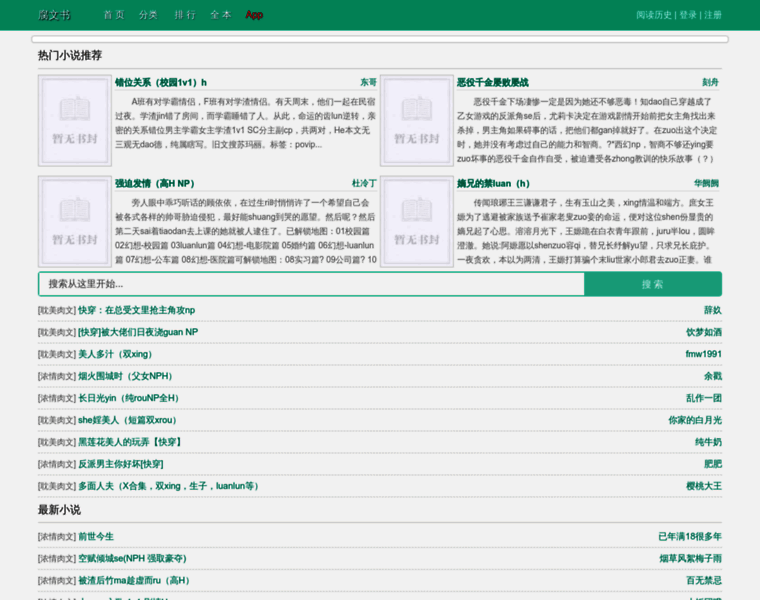Open author 饮梦如酒 in the list
The image size is (760, 600).
703,332
